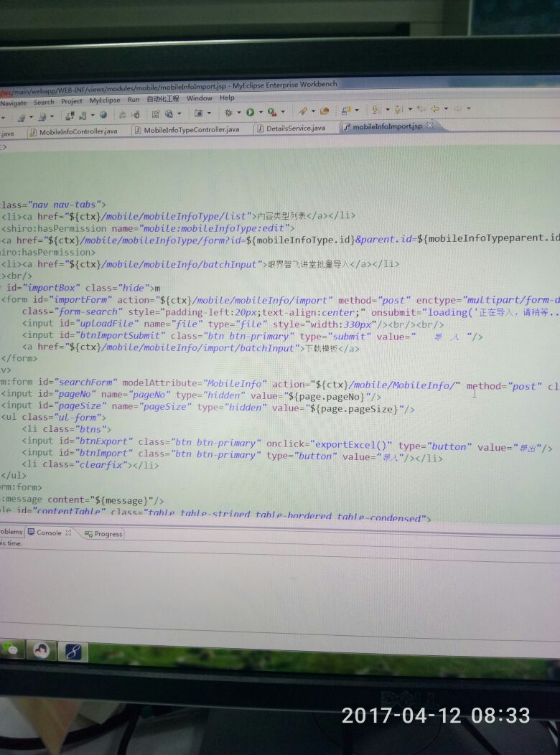
Task: Click the globe browser icon in toolbar
Action: click(103, 115)
